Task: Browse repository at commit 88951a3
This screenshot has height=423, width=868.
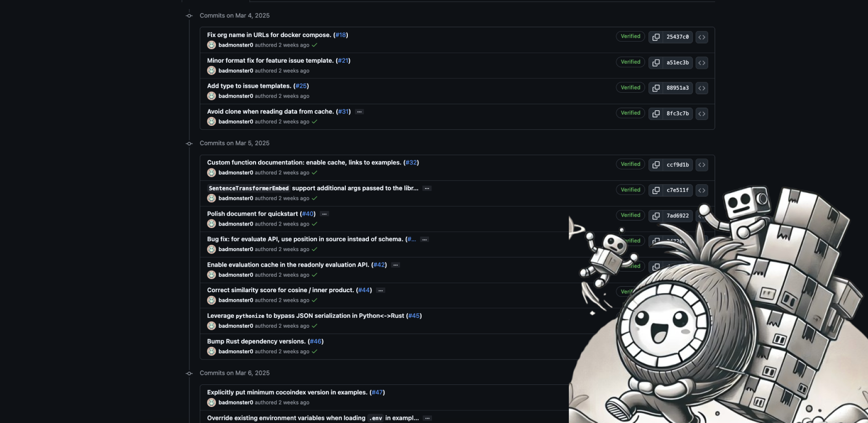Action: pos(702,88)
